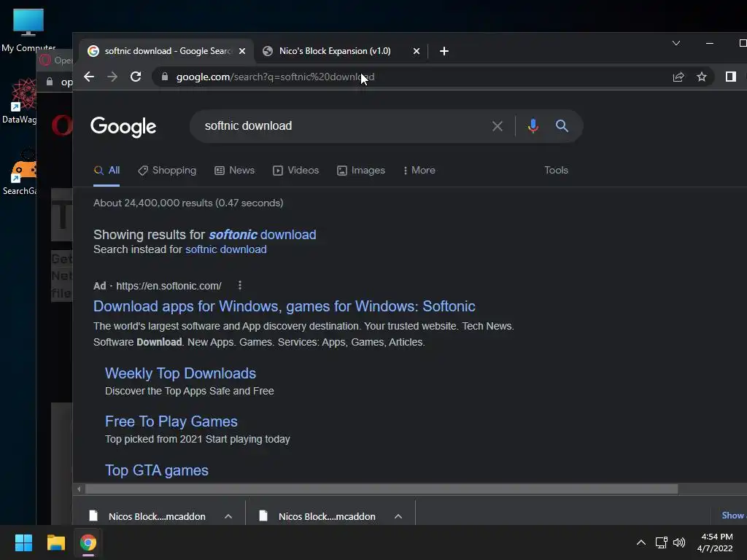Close the Nico's Block Expansion tab
This screenshot has width=747, height=560.
coord(417,51)
